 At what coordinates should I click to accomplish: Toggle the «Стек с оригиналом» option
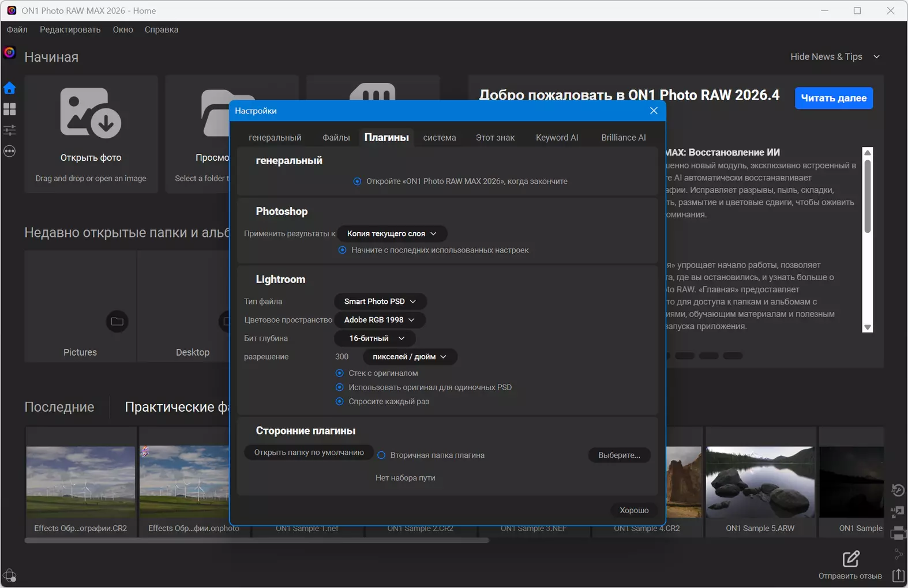[339, 373]
